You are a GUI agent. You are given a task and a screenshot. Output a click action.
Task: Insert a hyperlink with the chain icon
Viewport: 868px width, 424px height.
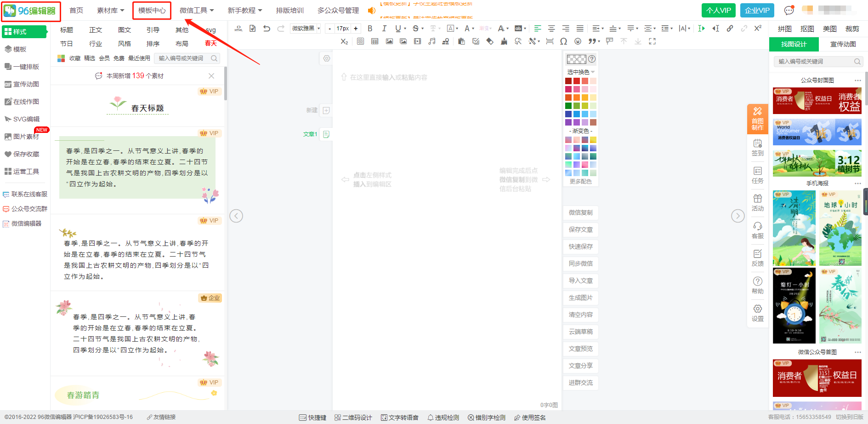[x=730, y=29]
